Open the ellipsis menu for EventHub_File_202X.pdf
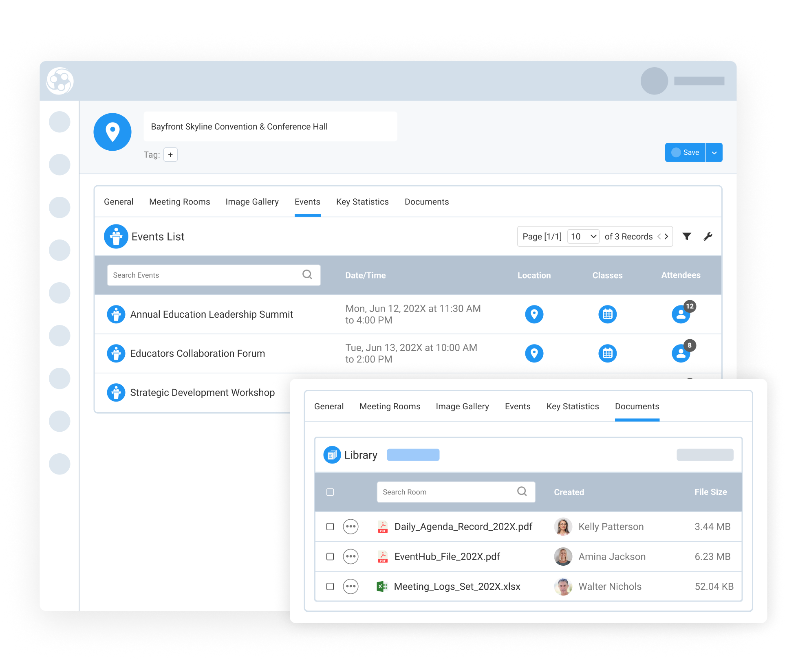 pos(351,556)
